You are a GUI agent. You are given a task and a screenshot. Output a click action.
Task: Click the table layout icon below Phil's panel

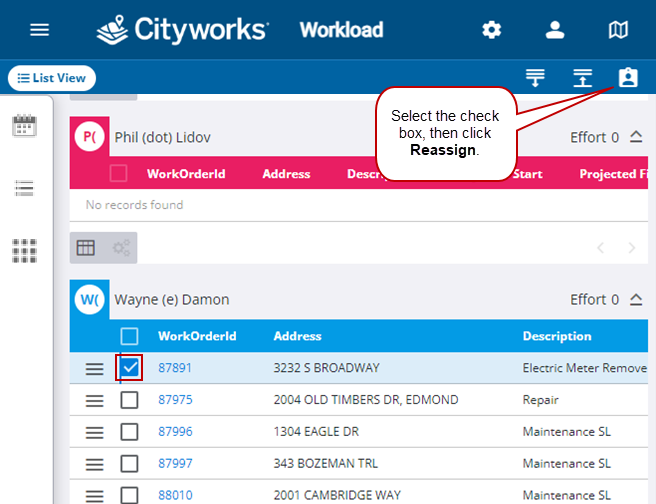(x=86, y=248)
